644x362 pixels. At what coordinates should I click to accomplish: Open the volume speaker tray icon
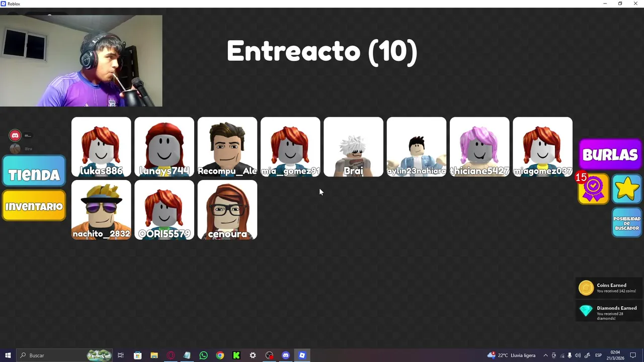pyautogui.click(x=578, y=355)
